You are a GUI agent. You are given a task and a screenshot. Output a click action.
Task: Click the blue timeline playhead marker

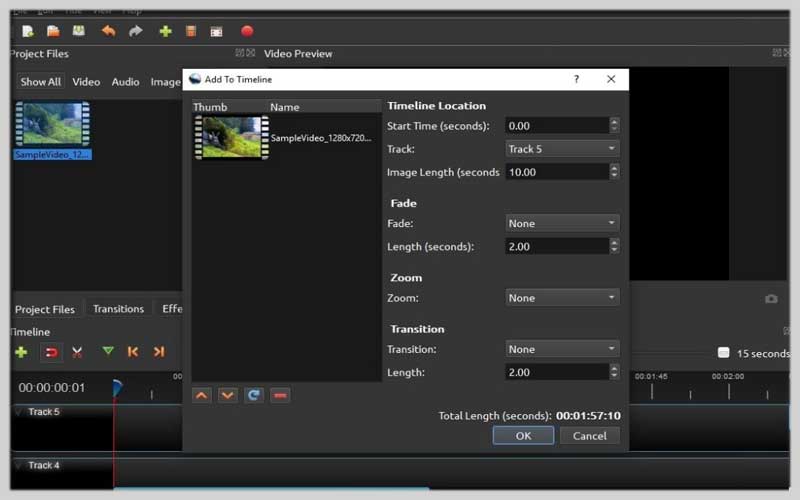tap(117, 387)
